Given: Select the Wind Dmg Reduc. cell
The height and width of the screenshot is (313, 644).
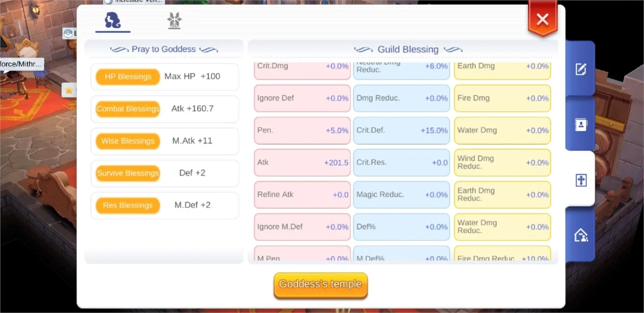Looking at the screenshot, I should click(x=502, y=163).
